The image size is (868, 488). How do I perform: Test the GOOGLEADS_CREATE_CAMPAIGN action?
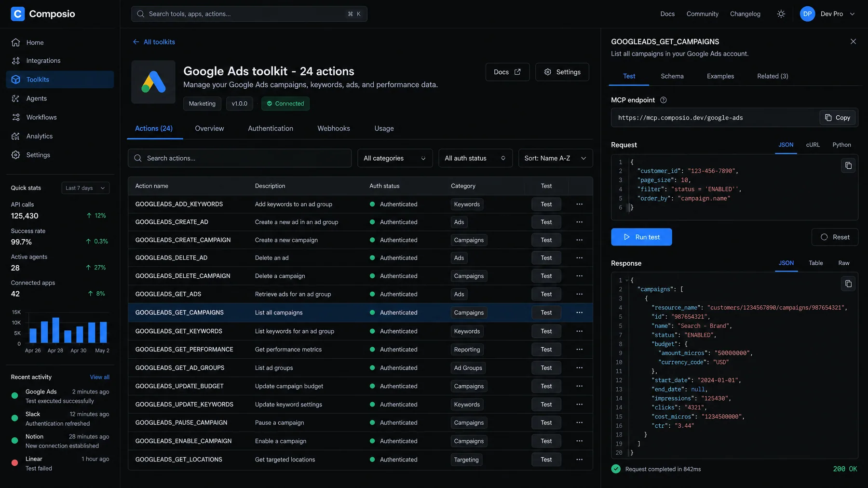(546, 240)
